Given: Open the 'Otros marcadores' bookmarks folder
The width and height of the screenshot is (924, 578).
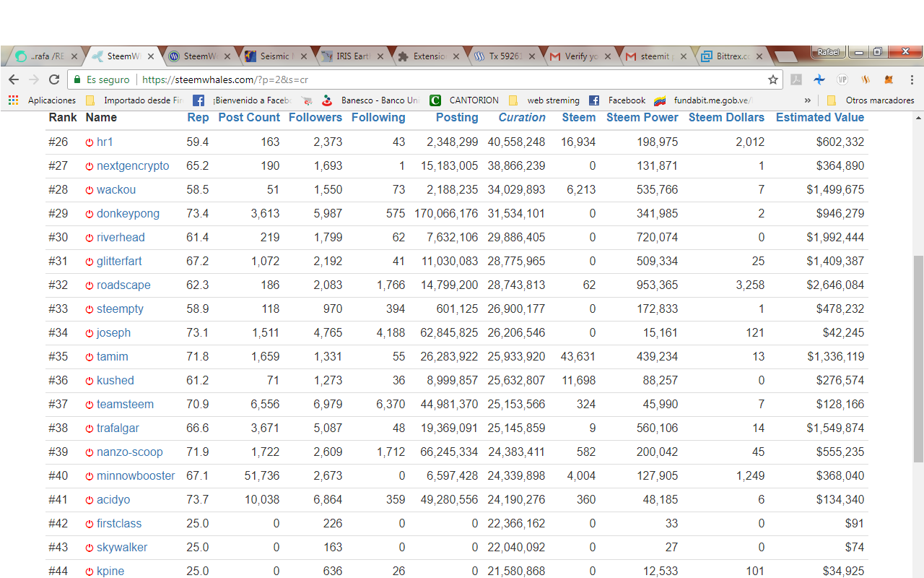Looking at the screenshot, I should pyautogui.click(x=870, y=100).
